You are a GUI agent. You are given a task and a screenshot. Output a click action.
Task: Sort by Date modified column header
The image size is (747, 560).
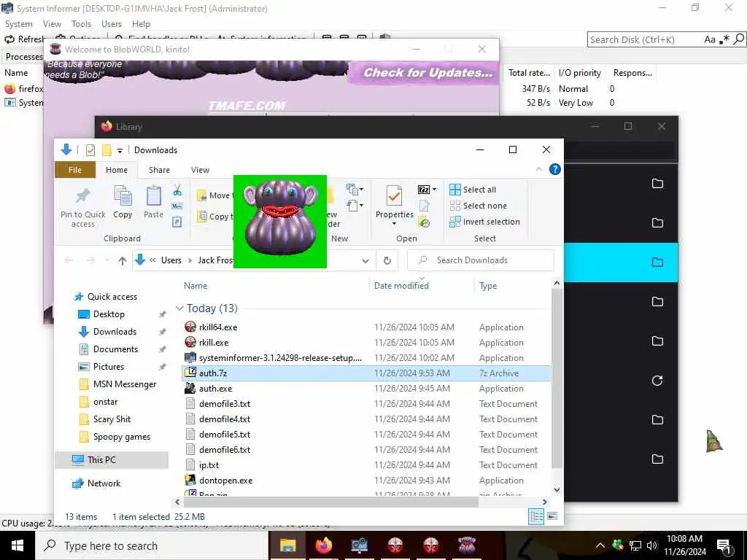tap(421, 286)
